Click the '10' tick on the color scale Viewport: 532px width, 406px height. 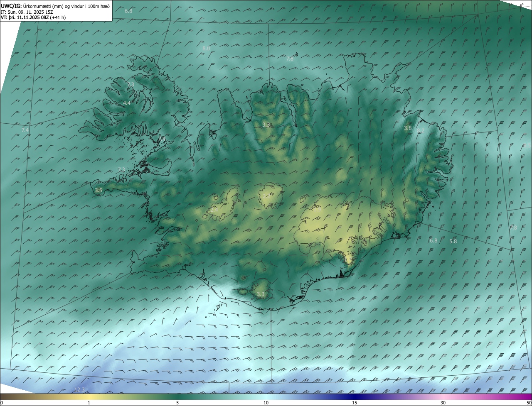pos(266,403)
